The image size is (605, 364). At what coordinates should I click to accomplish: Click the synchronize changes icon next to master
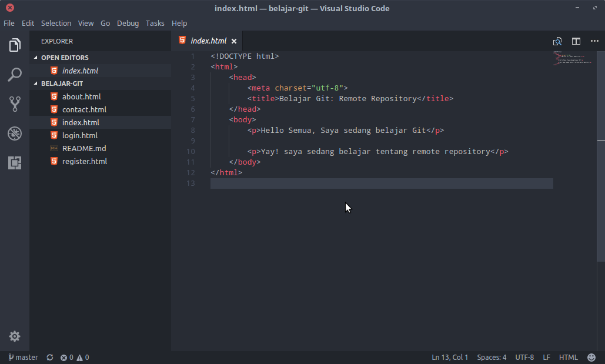(49, 357)
